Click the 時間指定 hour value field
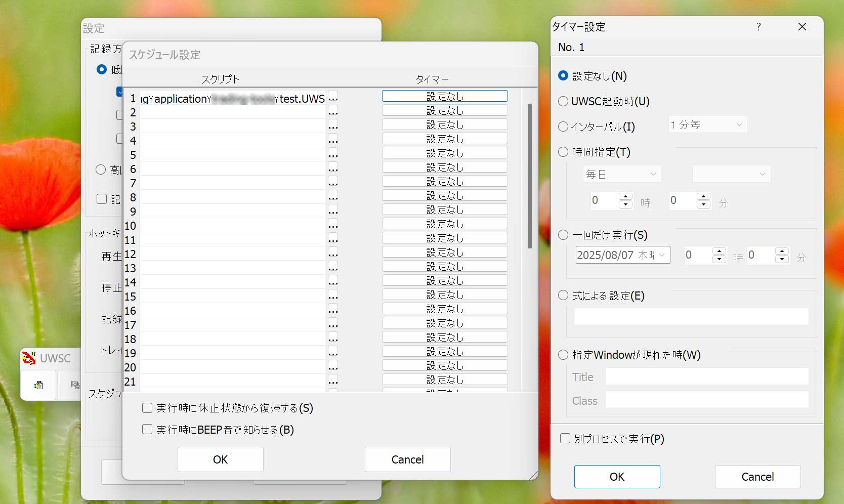 pyautogui.click(x=605, y=200)
